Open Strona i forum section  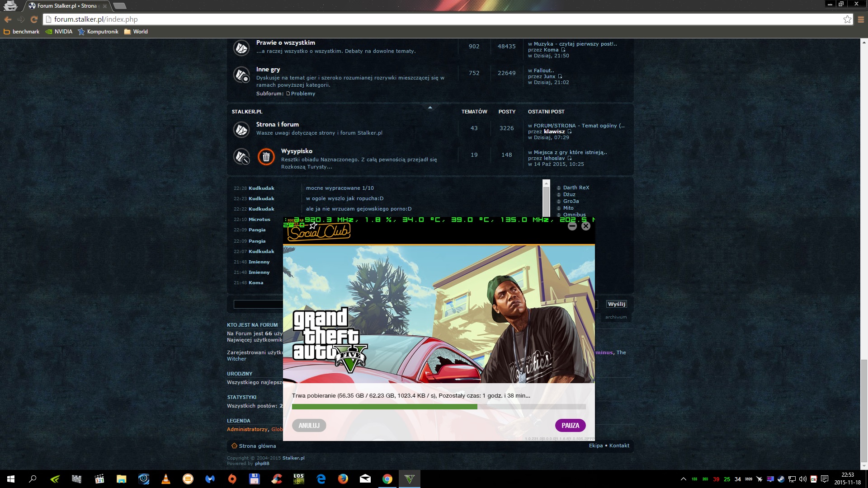(x=278, y=124)
